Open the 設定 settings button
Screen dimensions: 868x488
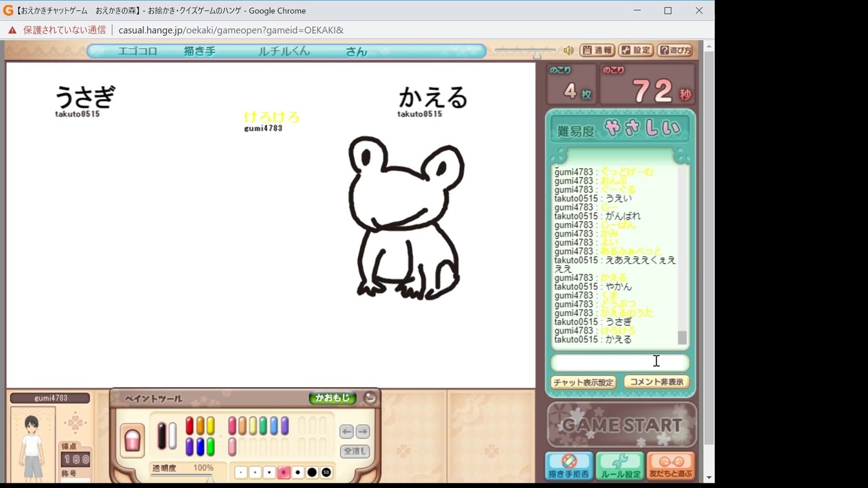pos(636,51)
